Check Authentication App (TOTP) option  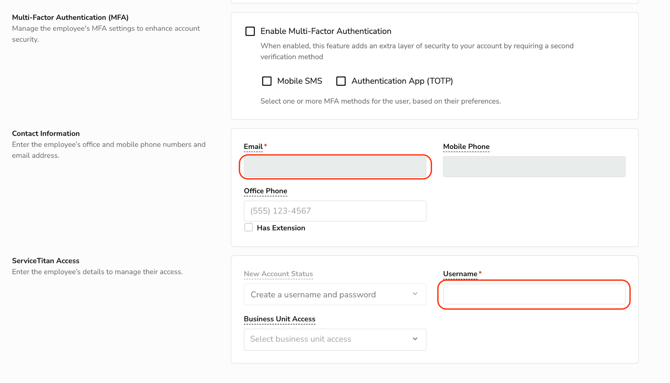click(x=341, y=81)
